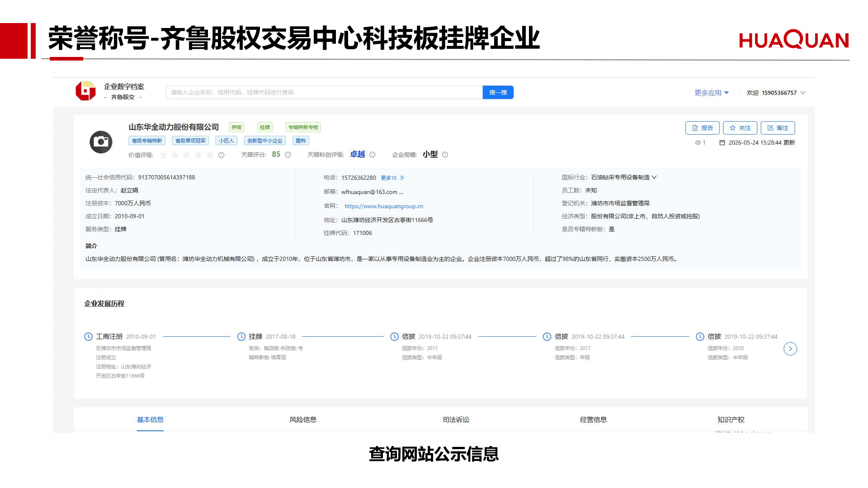Open the huaquangroup.cn website link

pyautogui.click(x=384, y=206)
